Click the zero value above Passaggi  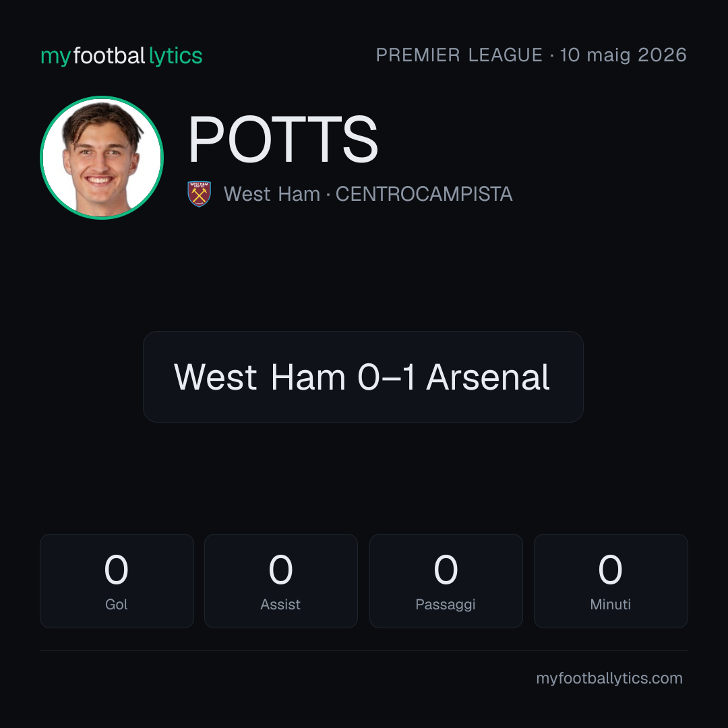coord(446,570)
